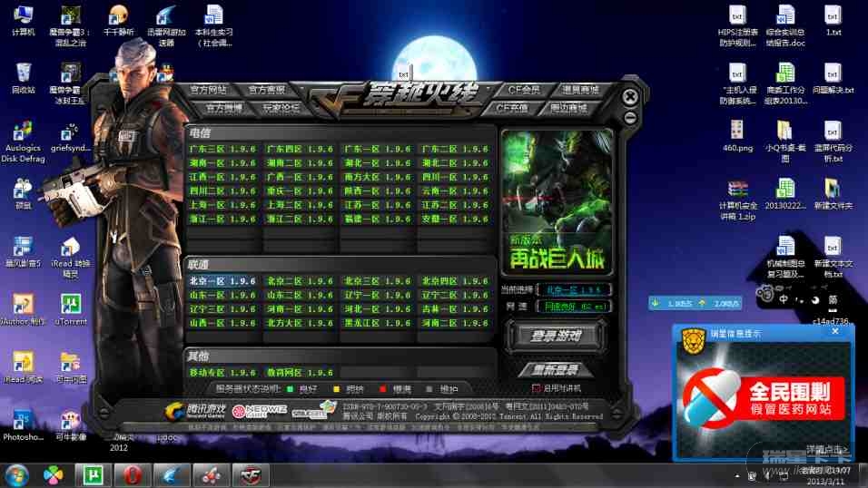Viewport: 868px width, 488px height.
Task: Open the Windows Start menu
Action: click(16, 476)
